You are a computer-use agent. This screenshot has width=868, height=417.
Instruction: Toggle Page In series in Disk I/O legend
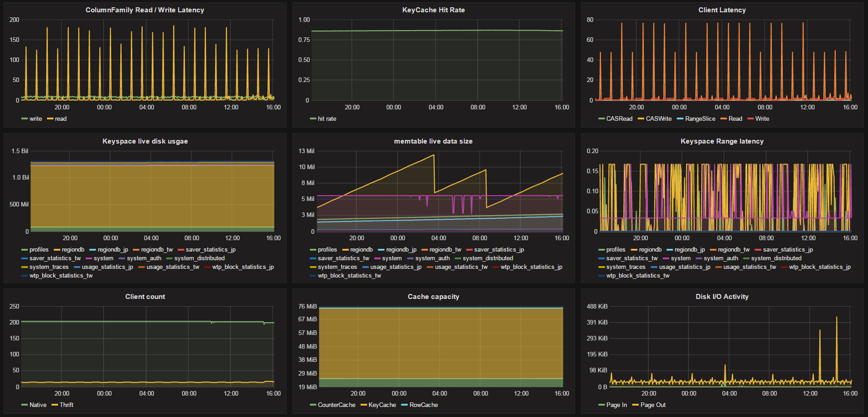point(616,405)
